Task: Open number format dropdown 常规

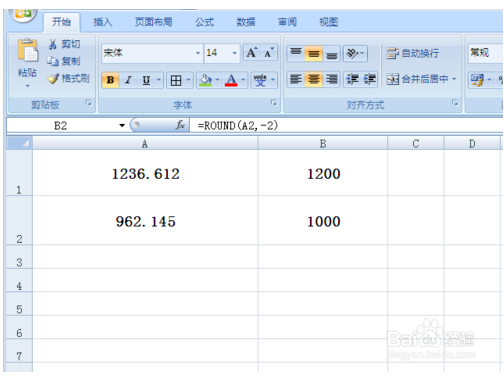Action: [485, 53]
